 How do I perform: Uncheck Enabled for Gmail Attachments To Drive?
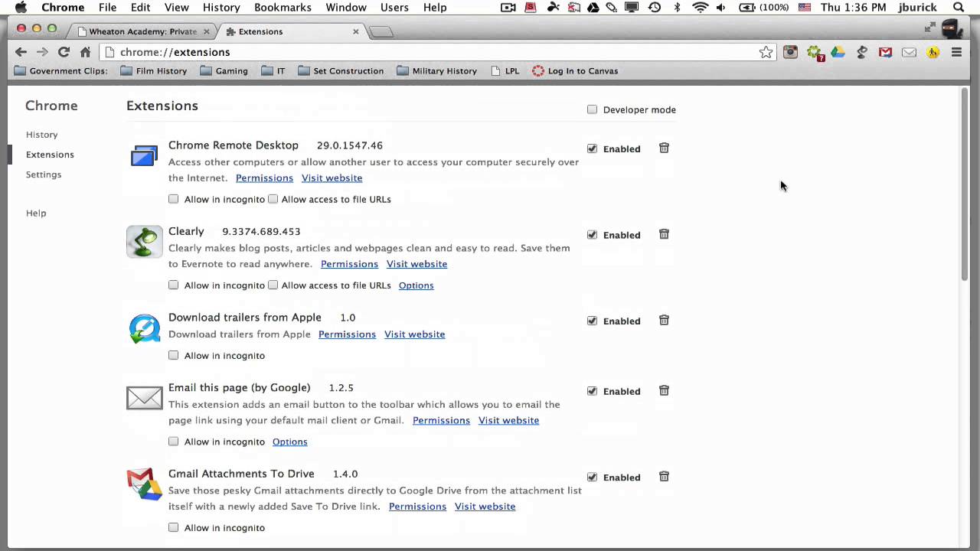(593, 477)
